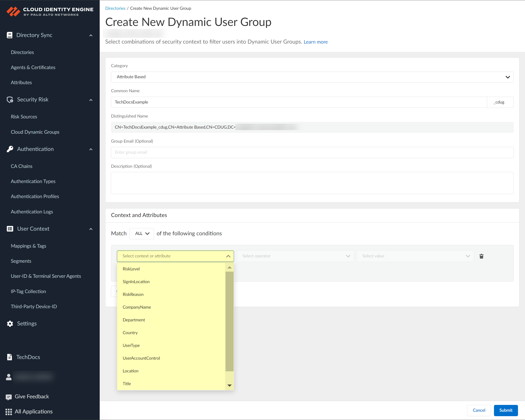Open the Match ALL dropdown
This screenshot has width=525, height=420.
coord(142,234)
